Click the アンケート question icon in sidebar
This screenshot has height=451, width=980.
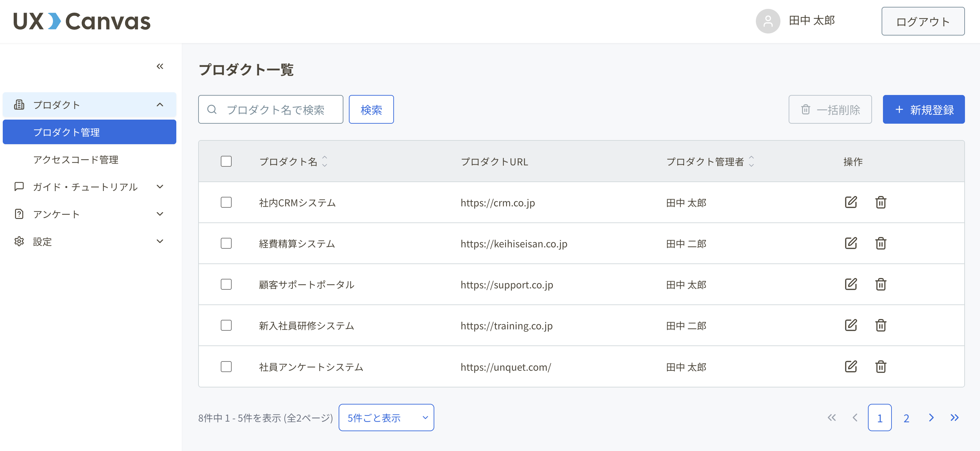pos(19,214)
